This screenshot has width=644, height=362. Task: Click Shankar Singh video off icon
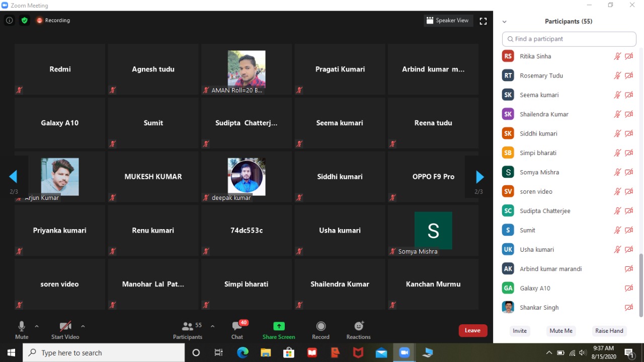629,307
